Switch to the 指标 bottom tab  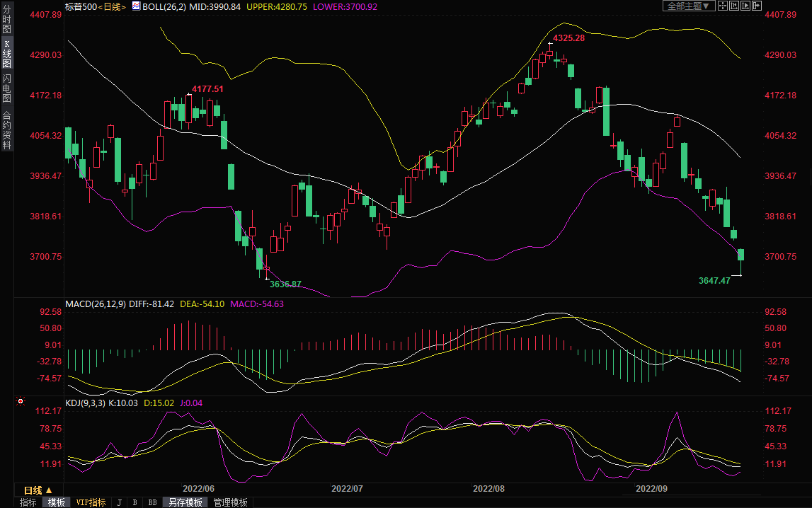pos(28,502)
